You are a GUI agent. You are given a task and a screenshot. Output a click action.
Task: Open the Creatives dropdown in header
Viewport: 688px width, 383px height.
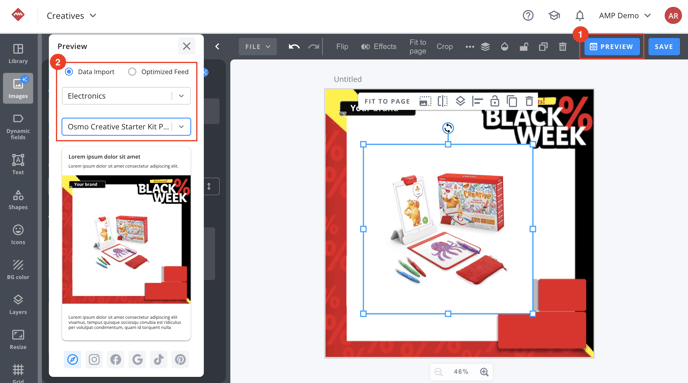[71, 16]
